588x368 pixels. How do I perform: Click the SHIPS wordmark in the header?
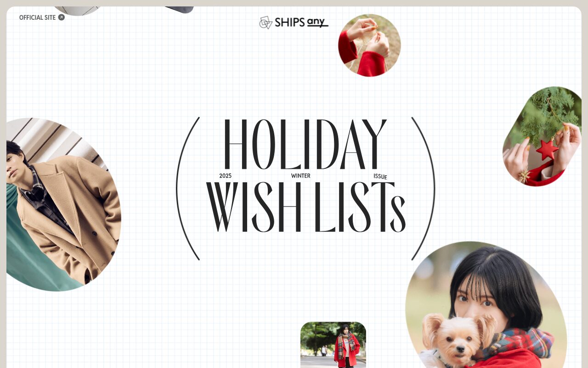(289, 22)
